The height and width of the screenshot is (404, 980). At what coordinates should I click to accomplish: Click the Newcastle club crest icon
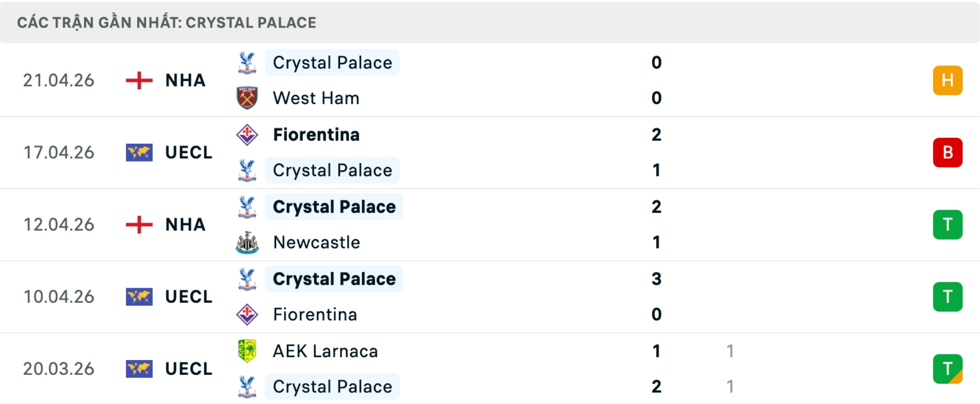[247, 242]
